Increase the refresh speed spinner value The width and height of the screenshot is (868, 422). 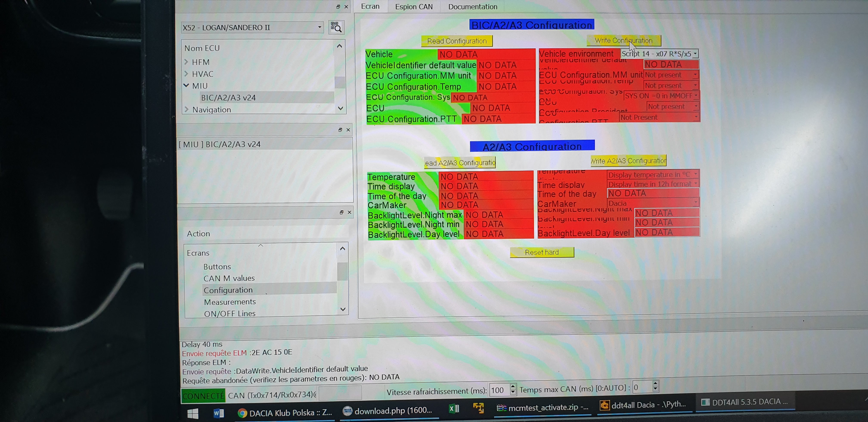point(513,387)
